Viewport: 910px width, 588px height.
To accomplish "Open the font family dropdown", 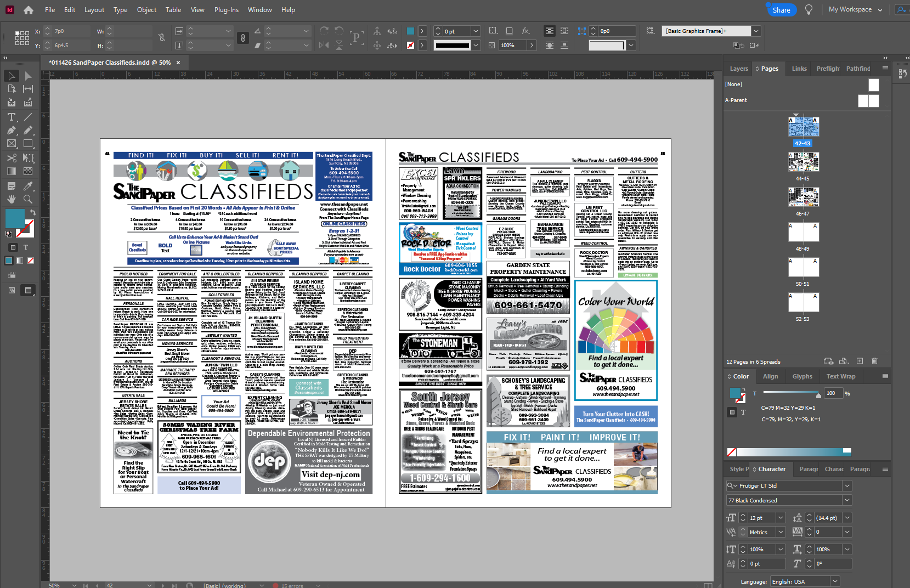I will (847, 485).
